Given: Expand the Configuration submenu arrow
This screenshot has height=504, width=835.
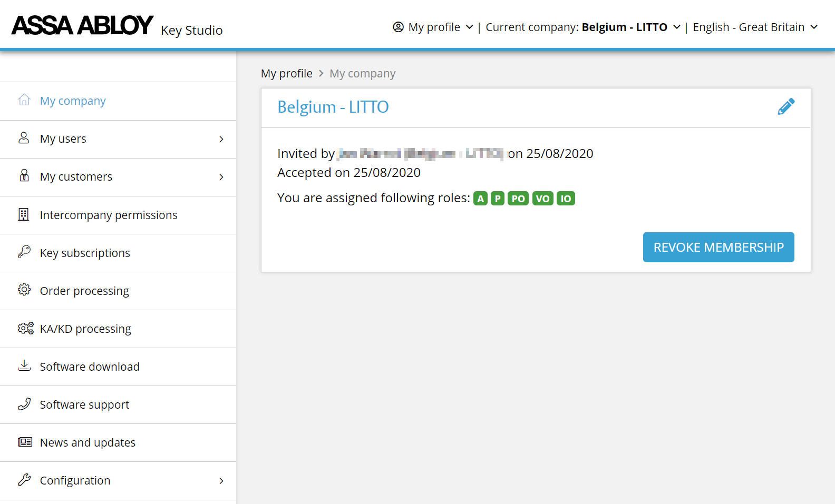Looking at the screenshot, I should pos(221,481).
